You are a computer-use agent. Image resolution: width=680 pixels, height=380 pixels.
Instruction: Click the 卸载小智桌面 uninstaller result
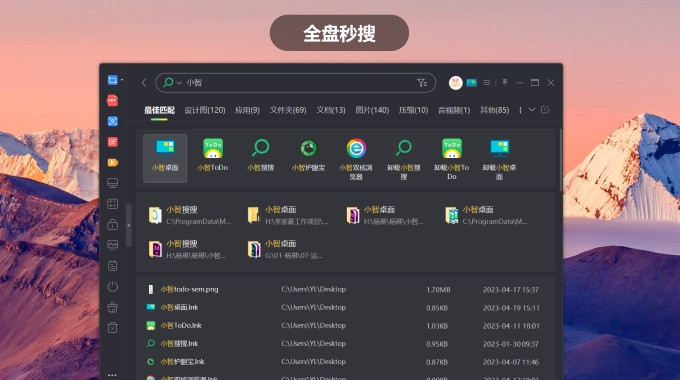click(500, 159)
